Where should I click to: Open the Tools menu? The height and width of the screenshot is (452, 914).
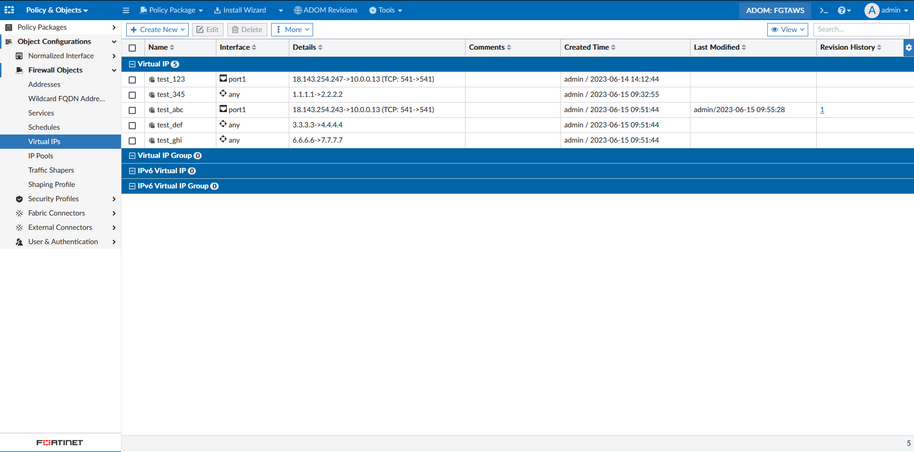(386, 10)
